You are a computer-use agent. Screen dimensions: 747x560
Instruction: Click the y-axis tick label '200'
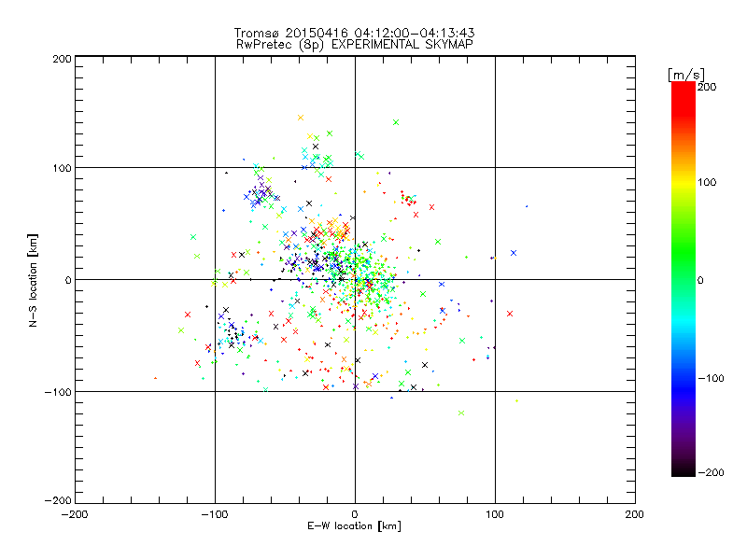62,59
